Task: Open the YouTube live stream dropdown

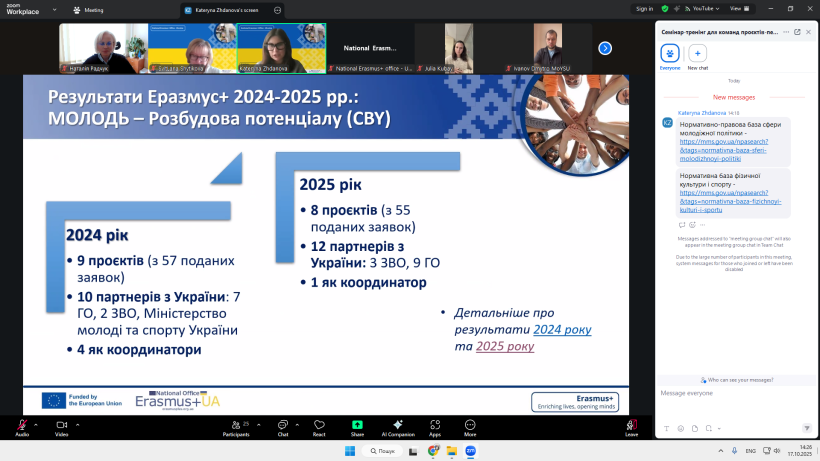Action: point(700,9)
